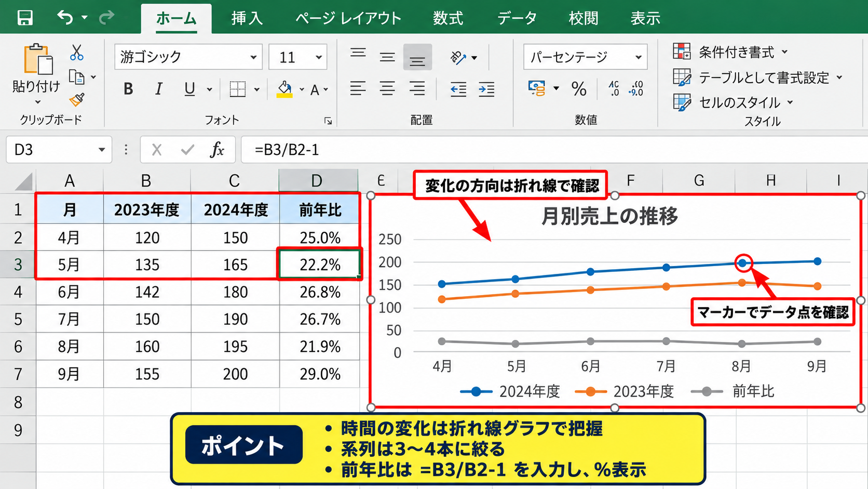Open the Font dialog launcher
Viewport: 868px width, 489px height.
pos(328,121)
